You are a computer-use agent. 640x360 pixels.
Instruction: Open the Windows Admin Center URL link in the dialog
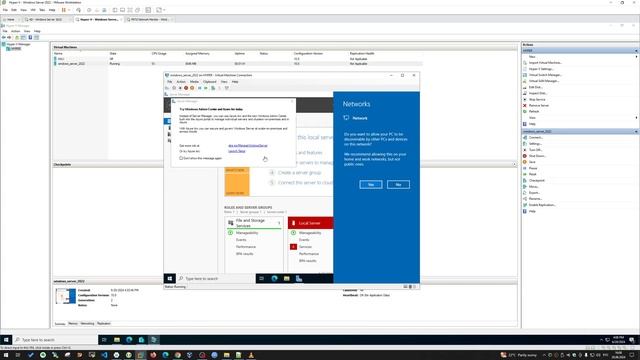click(248, 145)
